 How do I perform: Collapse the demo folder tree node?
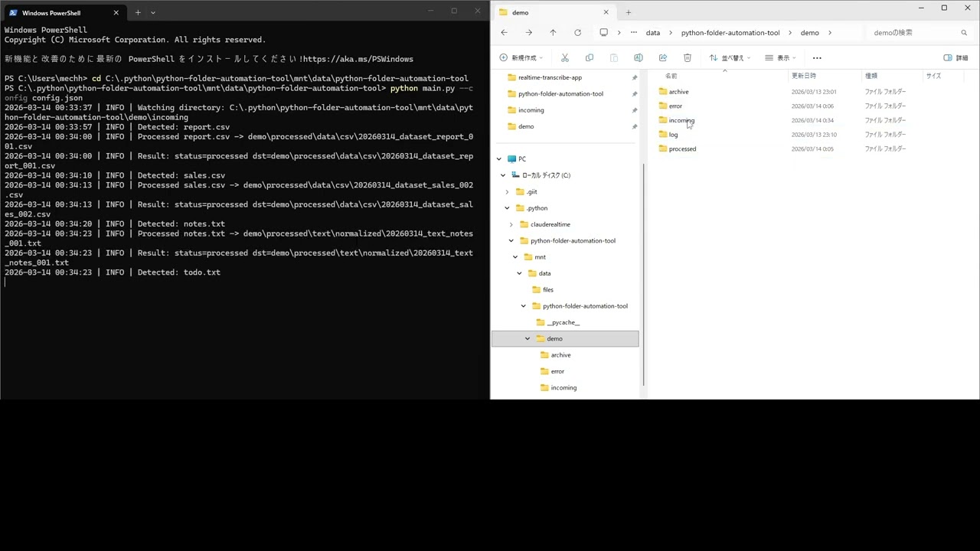click(x=528, y=338)
